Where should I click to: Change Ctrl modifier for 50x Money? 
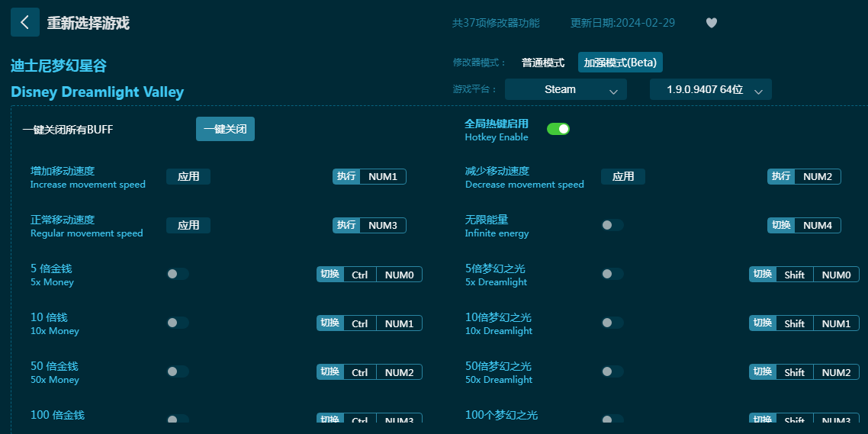[x=360, y=372]
